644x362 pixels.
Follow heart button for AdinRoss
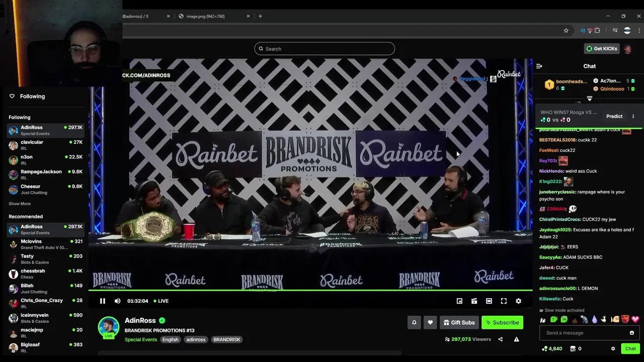(x=430, y=322)
